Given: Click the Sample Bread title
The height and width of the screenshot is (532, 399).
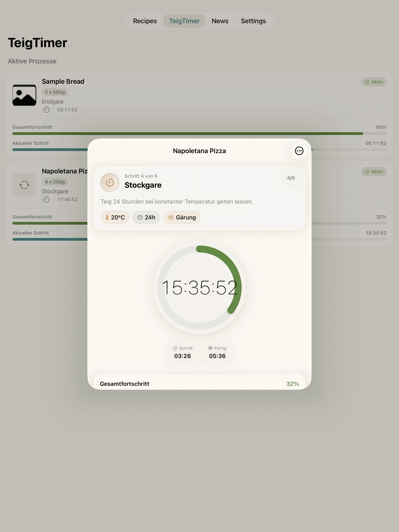Looking at the screenshot, I should click(63, 82).
